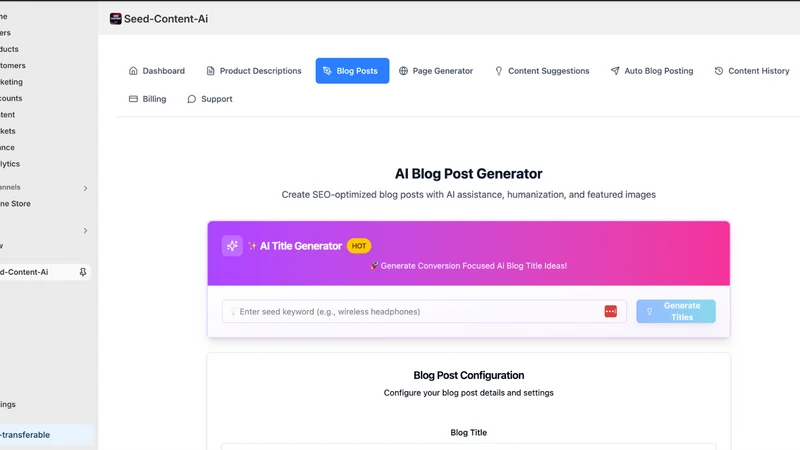
Task: Click the Blog Title label
Action: tap(468, 432)
